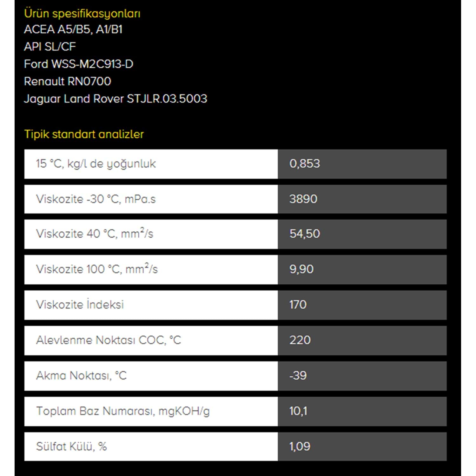476x476 pixels.
Task: Select the ACEA A5/B5, A1/B1 line
Action: [x=73, y=30]
